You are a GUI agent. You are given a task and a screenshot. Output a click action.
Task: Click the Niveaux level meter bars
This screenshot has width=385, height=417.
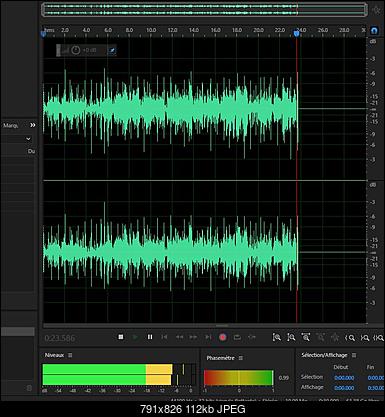119,375
